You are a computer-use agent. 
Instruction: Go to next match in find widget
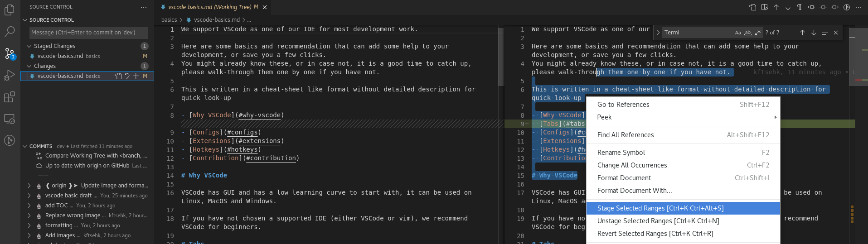click(x=814, y=33)
